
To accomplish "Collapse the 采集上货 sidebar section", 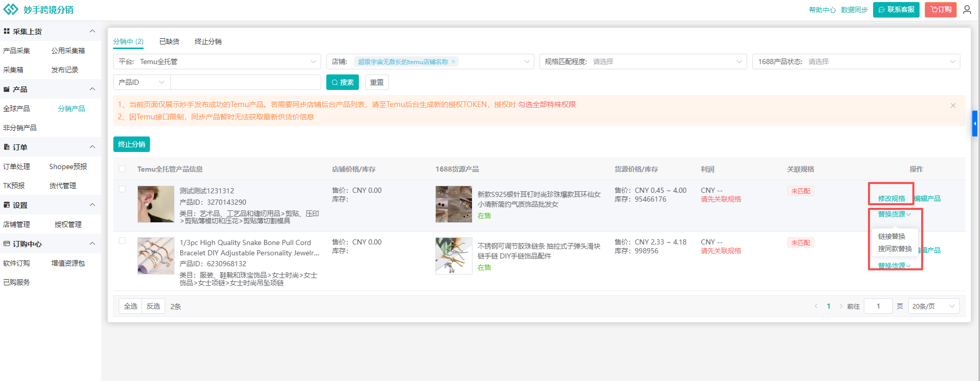I will [x=92, y=32].
